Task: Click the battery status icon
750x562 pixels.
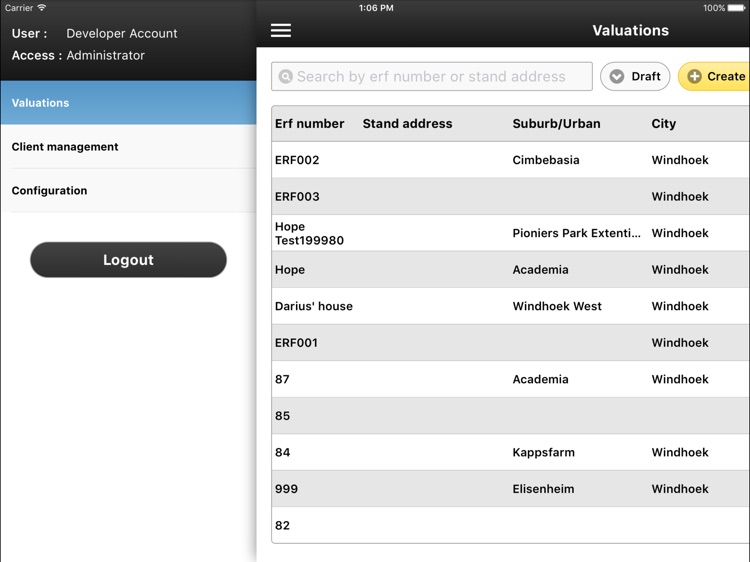Action: click(737, 8)
